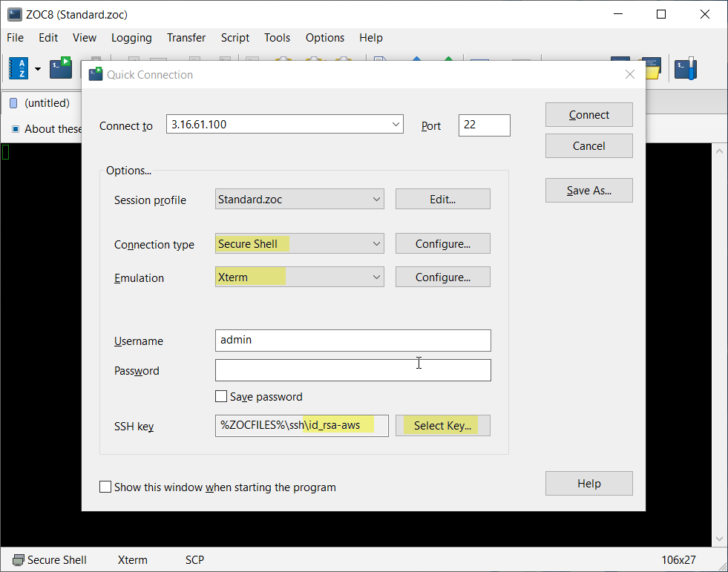Enable Show this window when starting

(x=105, y=487)
